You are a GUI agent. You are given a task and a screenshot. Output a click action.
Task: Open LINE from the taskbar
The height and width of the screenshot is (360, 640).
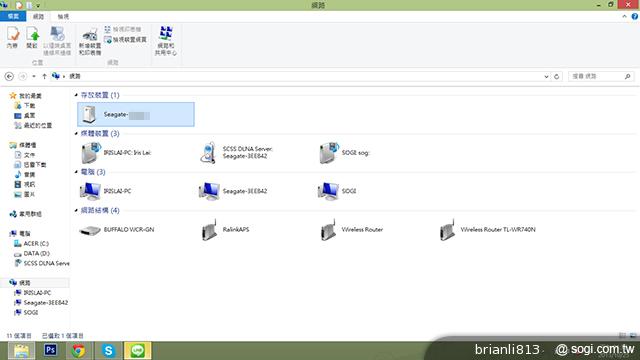tap(138, 351)
